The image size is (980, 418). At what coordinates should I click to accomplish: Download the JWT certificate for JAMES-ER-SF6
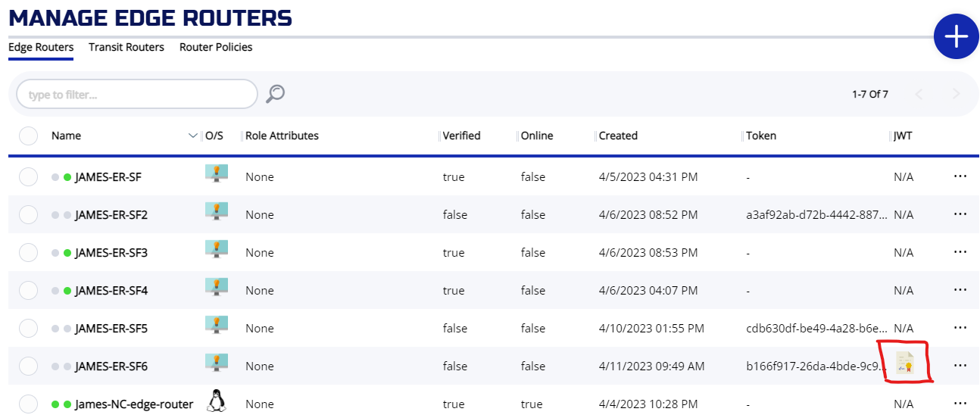(x=904, y=363)
